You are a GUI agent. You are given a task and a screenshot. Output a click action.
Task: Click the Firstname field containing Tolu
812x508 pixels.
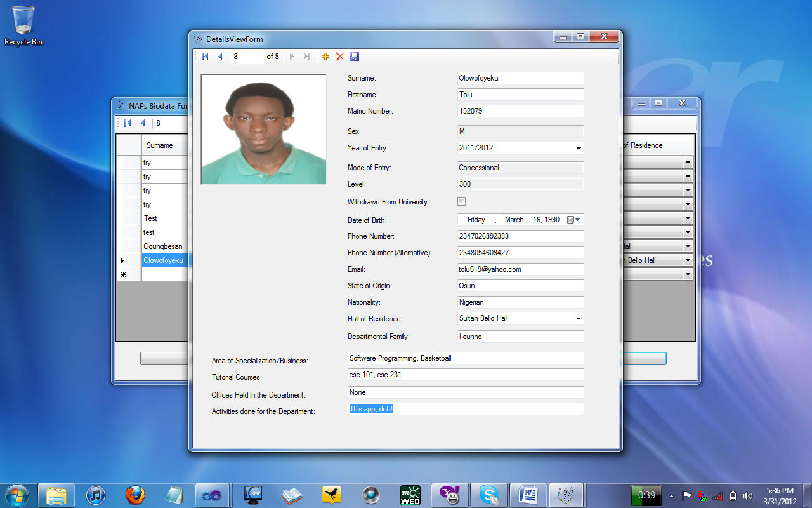pos(520,95)
